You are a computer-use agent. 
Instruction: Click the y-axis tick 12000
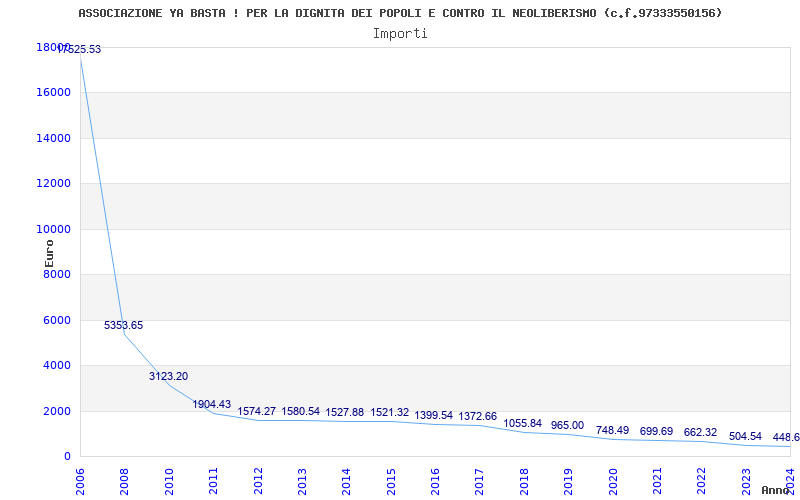click(53, 184)
